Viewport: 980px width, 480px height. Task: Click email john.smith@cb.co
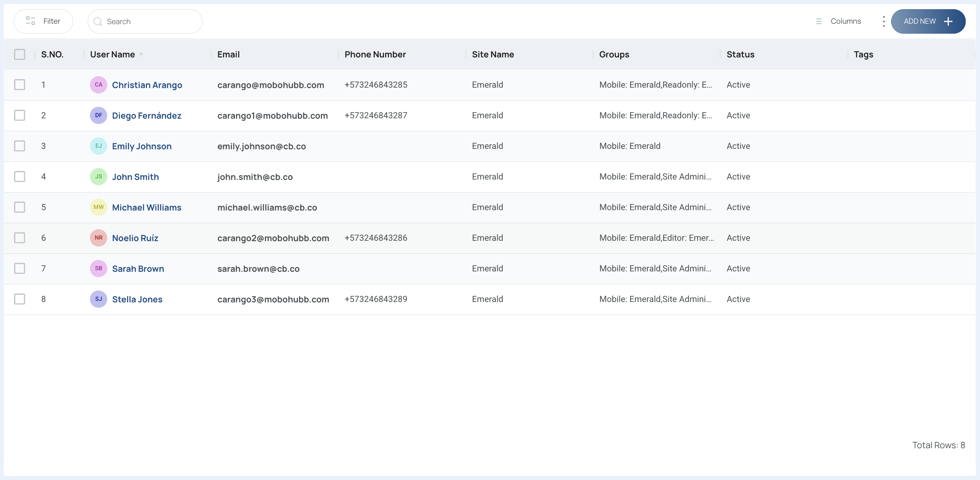click(x=255, y=177)
